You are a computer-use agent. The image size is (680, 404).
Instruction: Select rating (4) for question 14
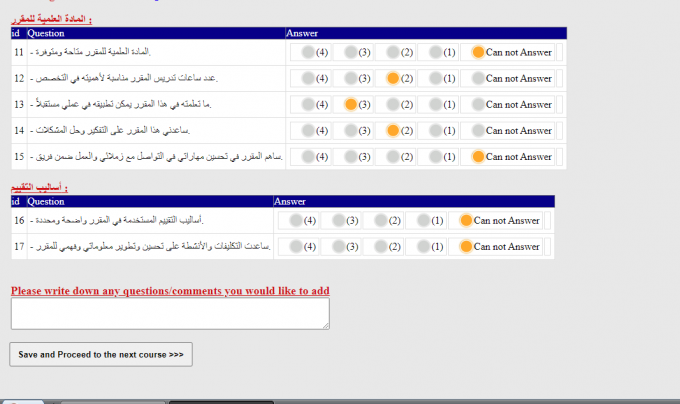(x=308, y=130)
